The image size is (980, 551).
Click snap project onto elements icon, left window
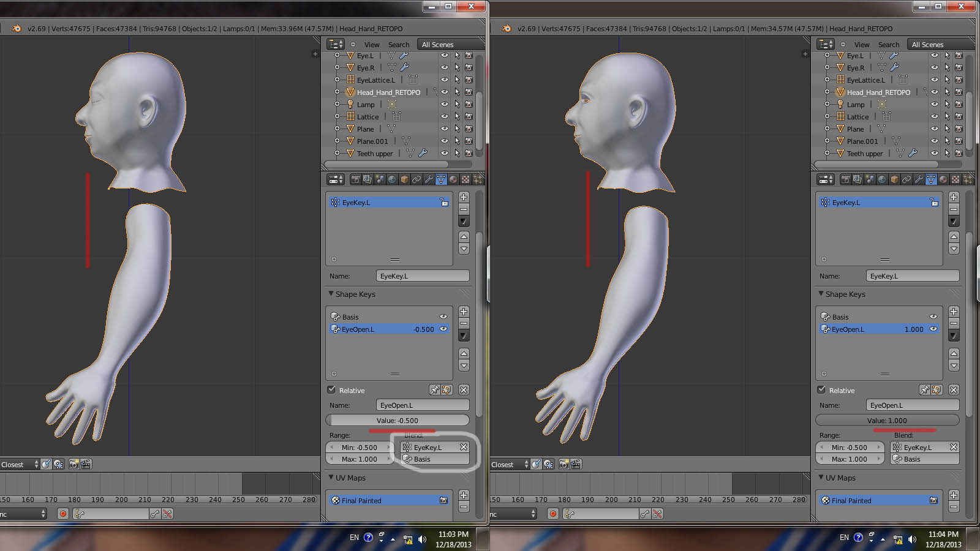pos(59,464)
